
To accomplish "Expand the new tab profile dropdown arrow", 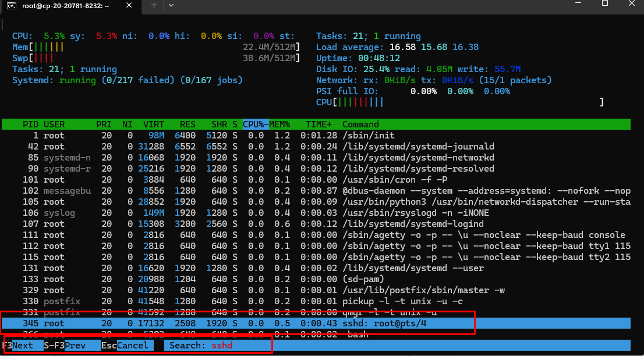I will 171,5.
